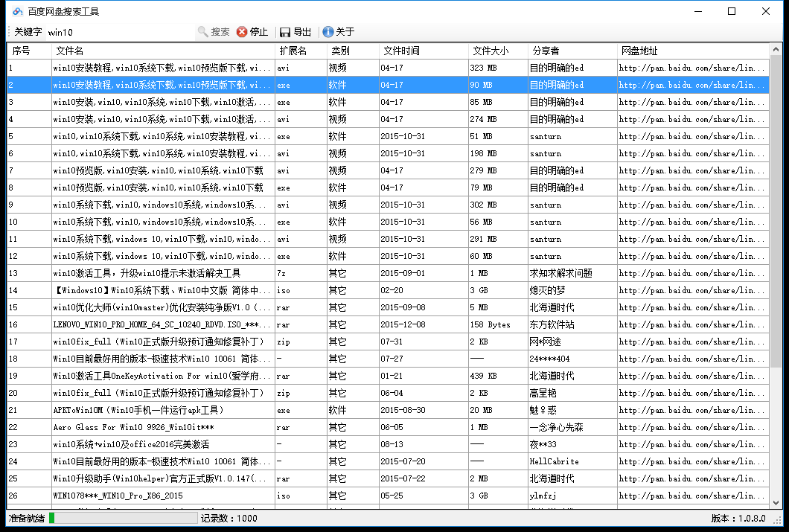This screenshot has width=789, height=532.
Task: Click 准备就绪 status text
Action: [26, 518]
